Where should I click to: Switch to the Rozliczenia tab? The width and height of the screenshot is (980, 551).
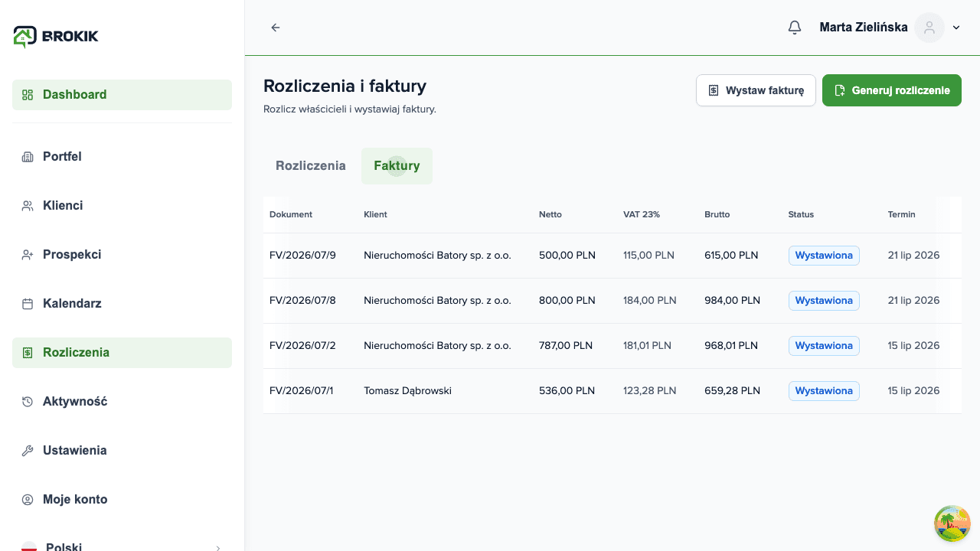coord(311,166)
